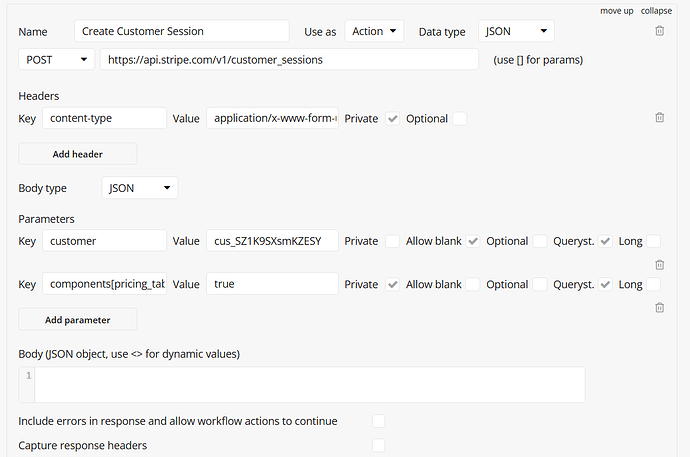Enable Capture response headers checkbox

coord(378,445)
